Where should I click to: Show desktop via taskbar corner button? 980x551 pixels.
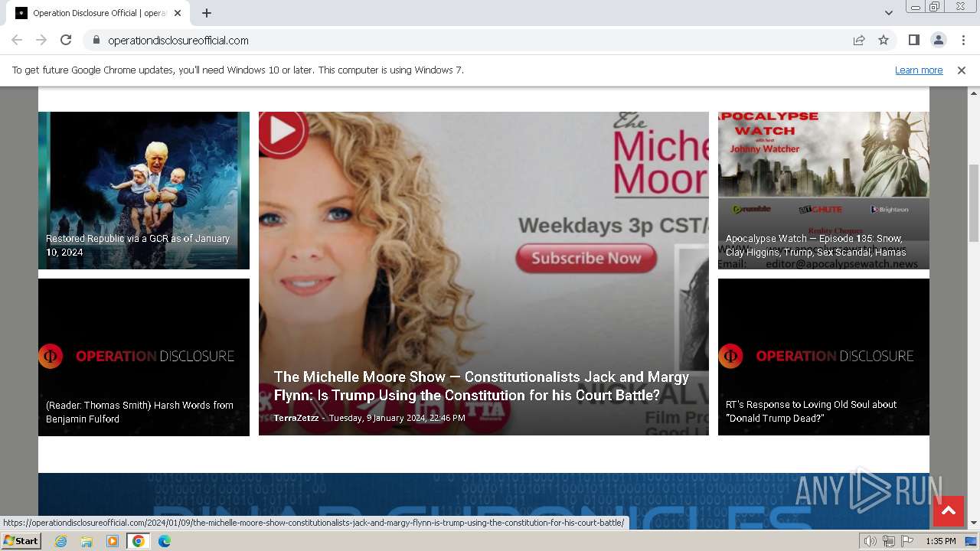(x=971, y=541)
